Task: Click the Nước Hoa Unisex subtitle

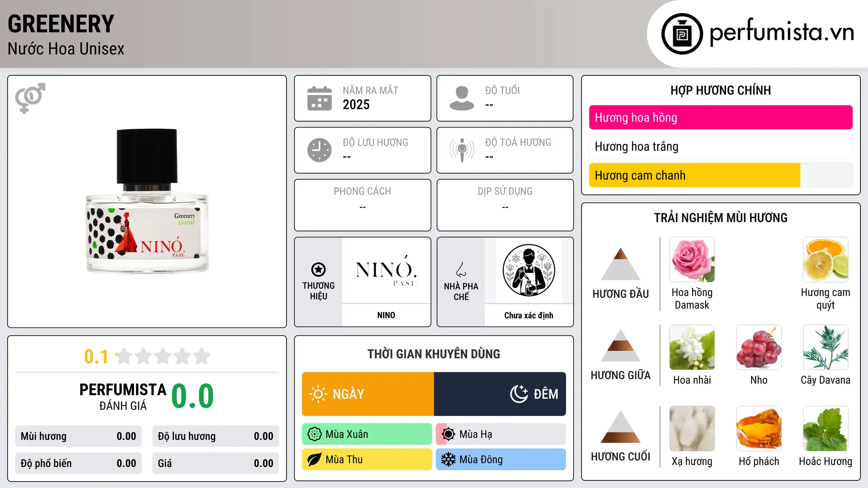Action: point(66,49)
